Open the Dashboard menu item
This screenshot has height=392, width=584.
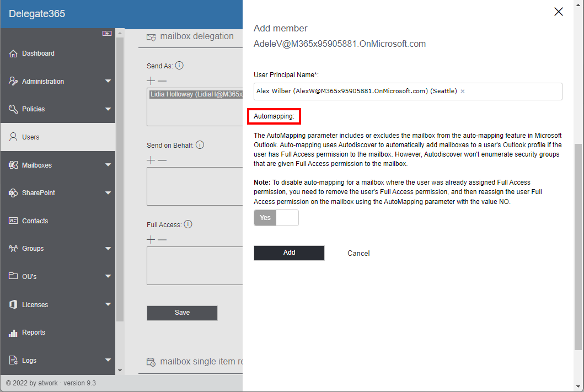pyautogui.click(x=58, y=53)
